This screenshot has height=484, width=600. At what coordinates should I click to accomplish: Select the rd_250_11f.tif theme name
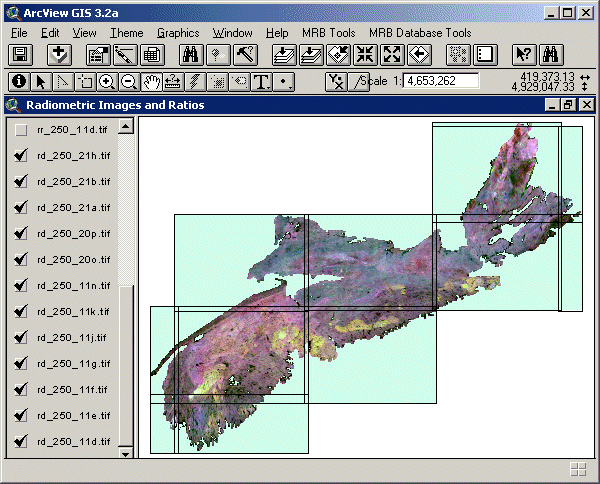coord(72,389)
